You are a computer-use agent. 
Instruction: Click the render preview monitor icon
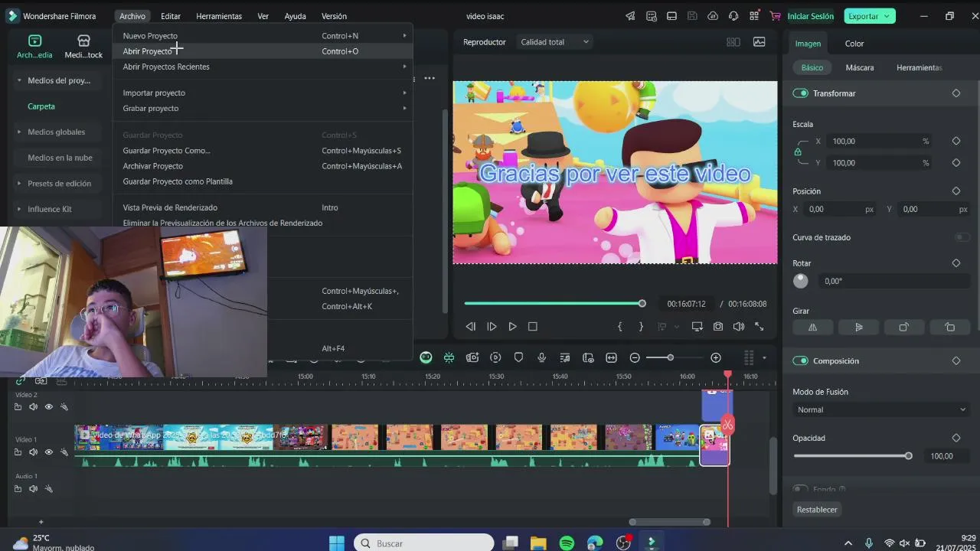pos(697,326)
